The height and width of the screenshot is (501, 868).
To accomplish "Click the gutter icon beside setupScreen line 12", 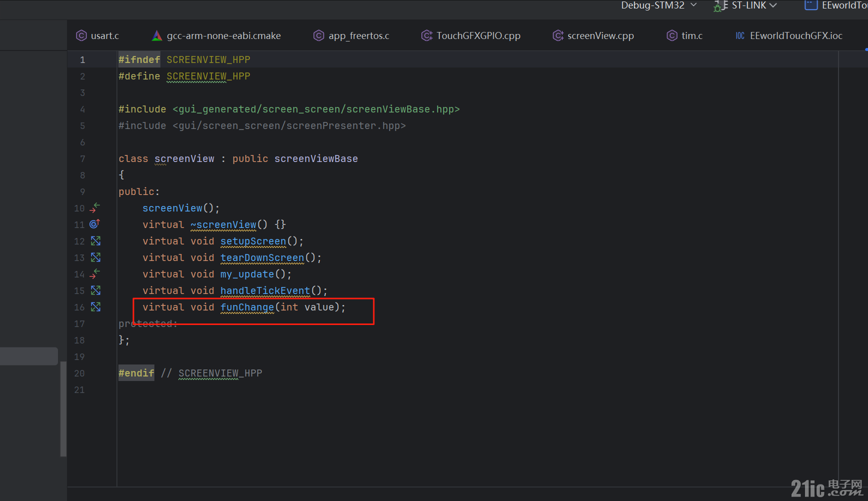I will tap(96, 241).
